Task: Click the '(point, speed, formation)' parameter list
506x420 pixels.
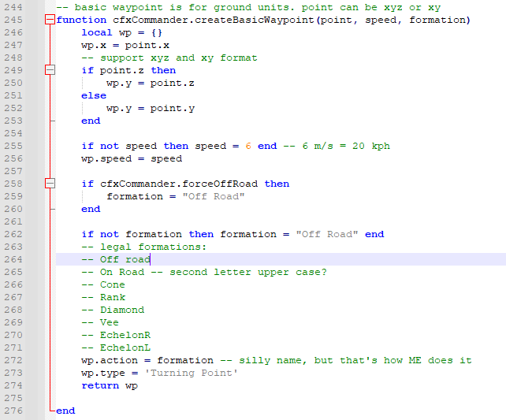Action: tap(393, 20)
